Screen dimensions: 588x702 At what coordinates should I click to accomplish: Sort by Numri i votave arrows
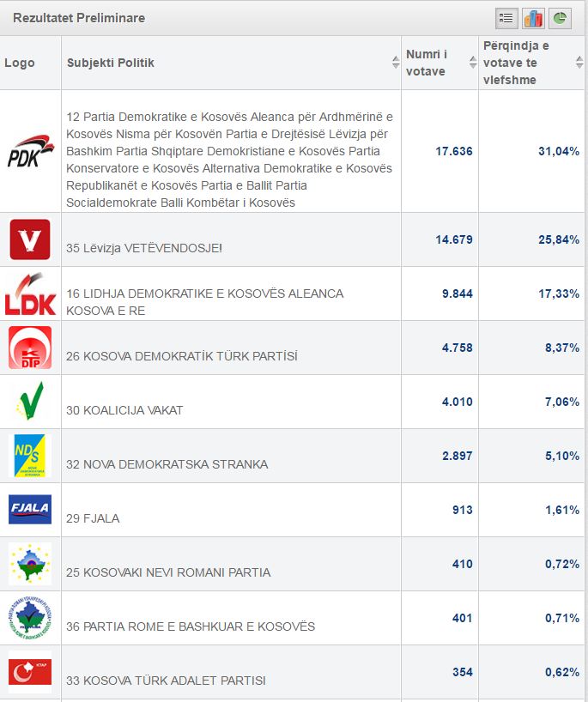472,63
